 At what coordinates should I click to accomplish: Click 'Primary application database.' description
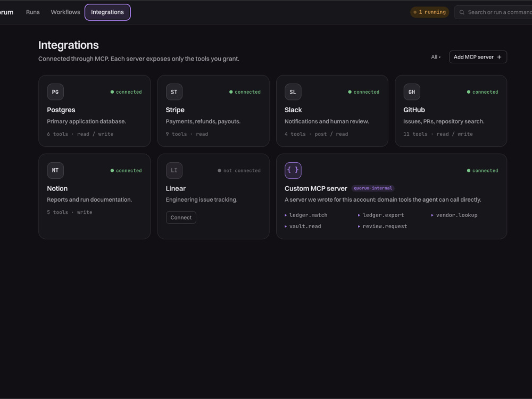point(87,121)
